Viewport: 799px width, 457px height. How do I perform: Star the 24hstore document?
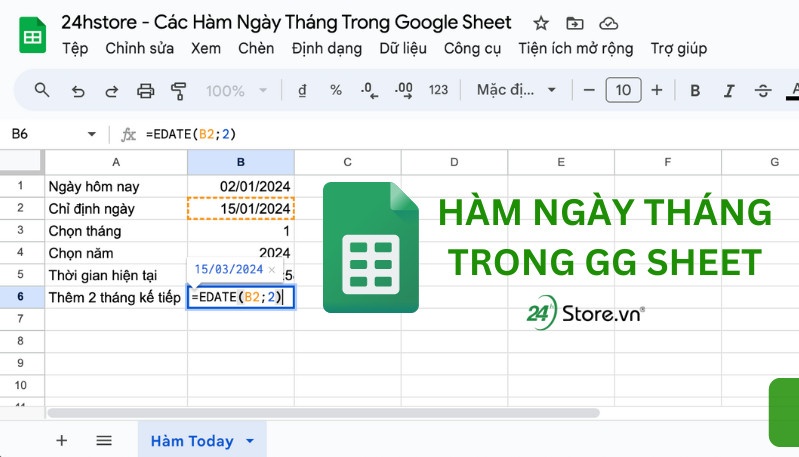pyautogui.click(x=541, y=23)
